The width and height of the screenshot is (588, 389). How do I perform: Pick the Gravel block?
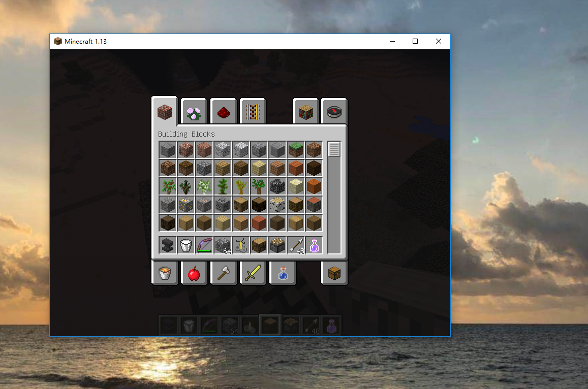coord(167,205)
